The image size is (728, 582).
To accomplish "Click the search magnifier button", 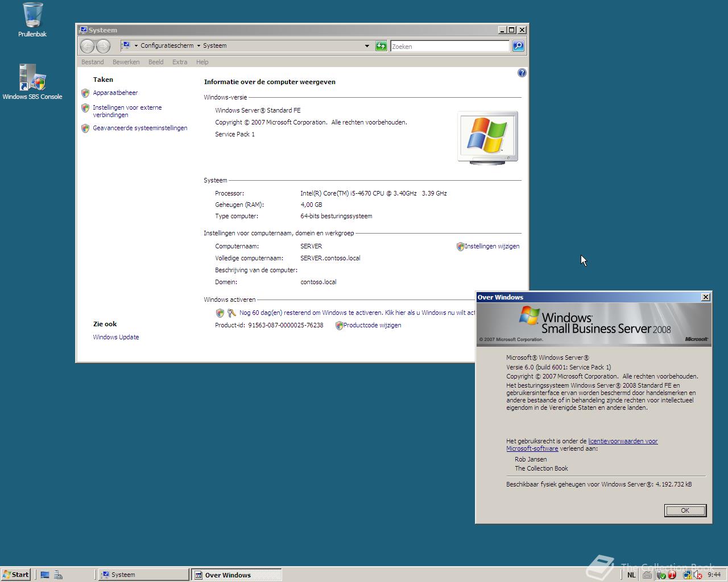I will tap(518, 46).
